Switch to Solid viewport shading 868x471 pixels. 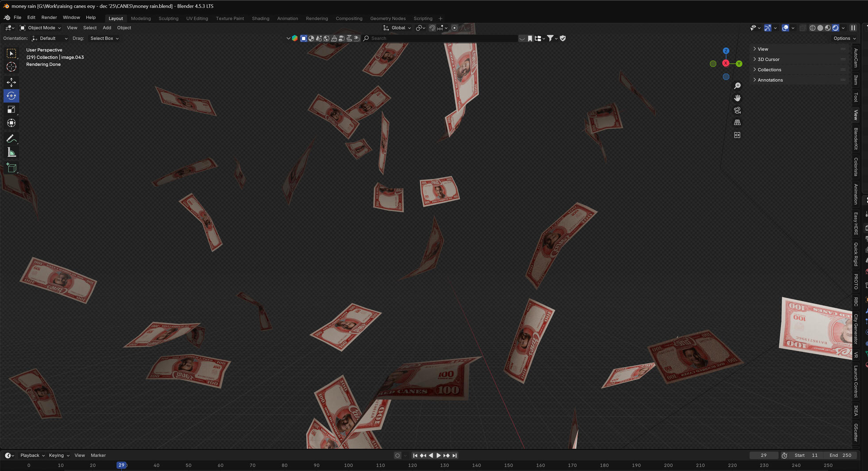click(x=820, y=27)
